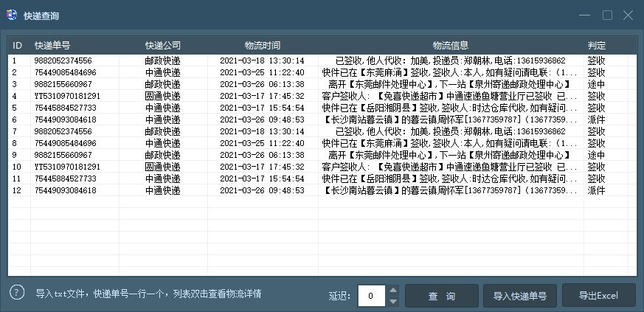Click the 查询 query button
Viewport: 644px width, 312px height.
point(442,296)
